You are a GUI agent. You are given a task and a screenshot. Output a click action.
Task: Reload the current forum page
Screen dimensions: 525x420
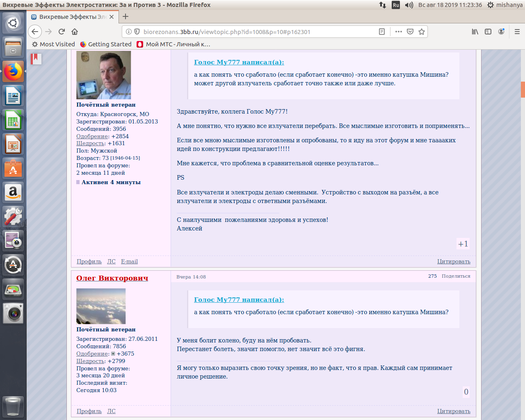(62, 32)
